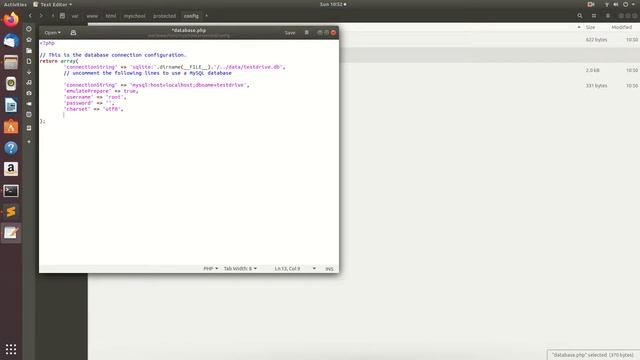Open the Help icon in the dock

click(x=11, y=148)
